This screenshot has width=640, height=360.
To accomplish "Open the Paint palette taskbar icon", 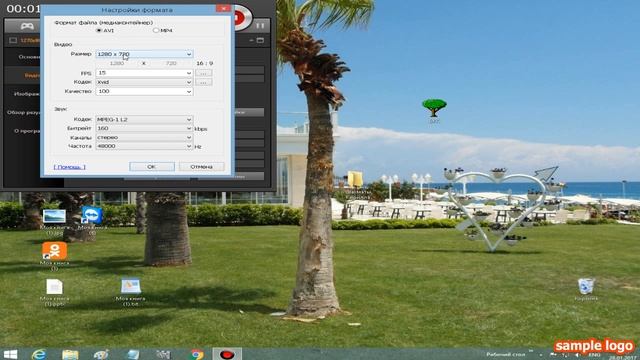I will (x=101, y=354).
